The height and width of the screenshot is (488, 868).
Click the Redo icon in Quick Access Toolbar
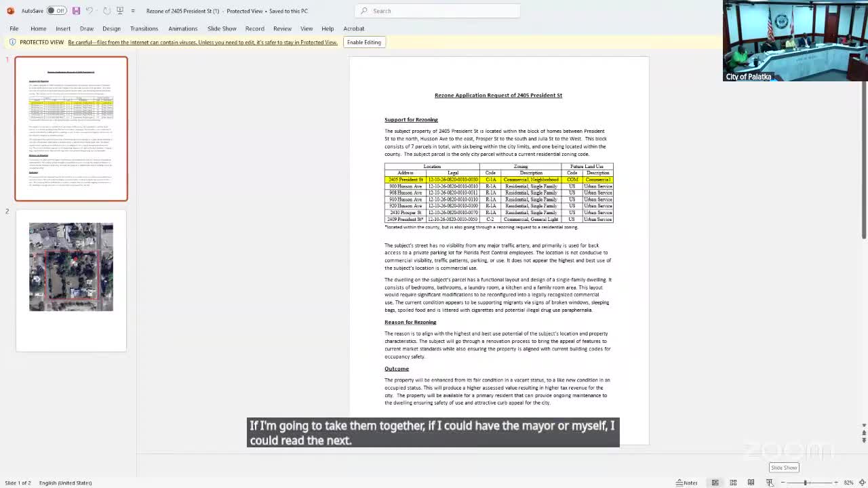coord(106,11)
